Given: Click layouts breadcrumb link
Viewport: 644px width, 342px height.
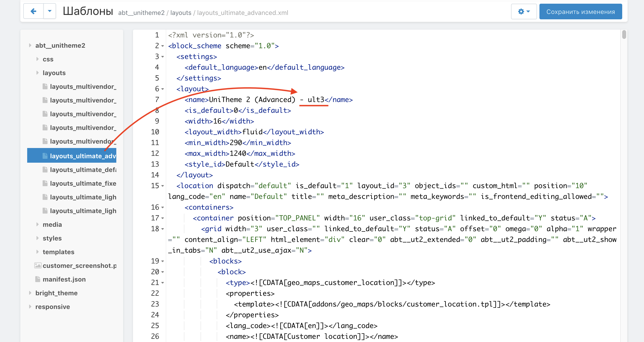Looking at the screenshot, I should click(181, 13).
